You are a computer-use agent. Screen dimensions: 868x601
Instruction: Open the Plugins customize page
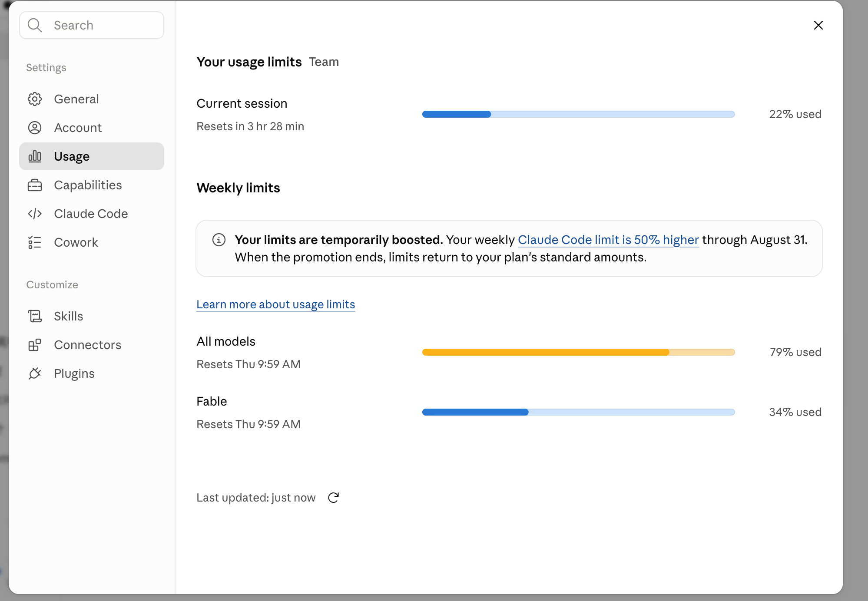(92, 373)
